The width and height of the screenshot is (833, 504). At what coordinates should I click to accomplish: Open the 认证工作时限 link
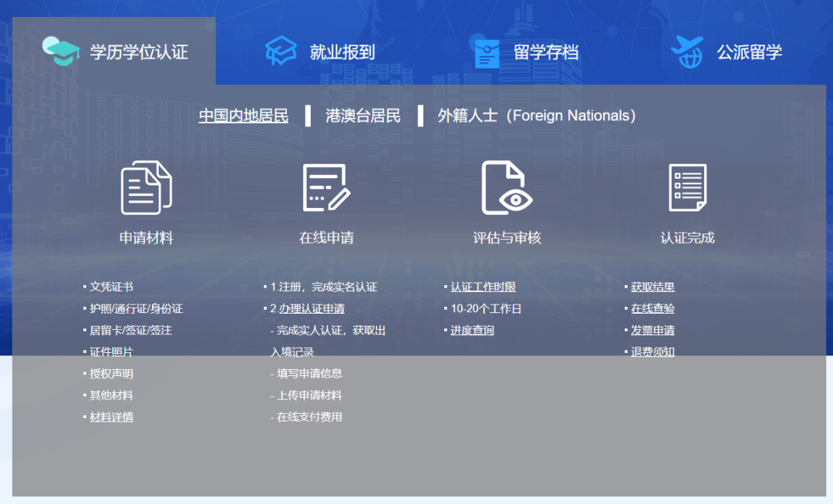pos(483,287)
